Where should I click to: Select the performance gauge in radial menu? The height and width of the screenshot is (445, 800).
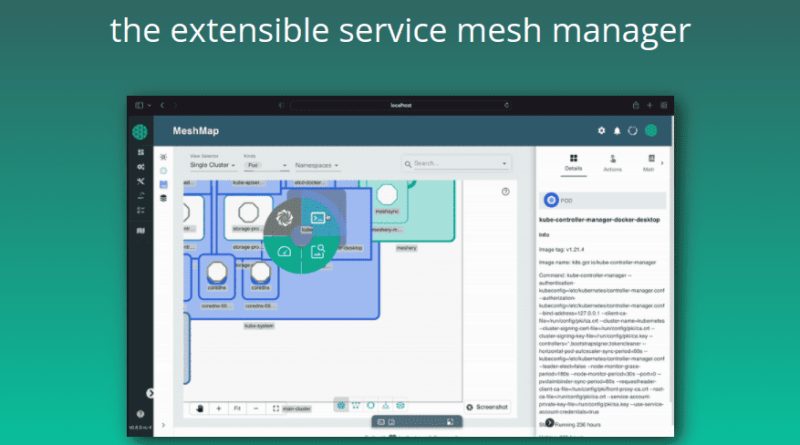tap(284, 252)
